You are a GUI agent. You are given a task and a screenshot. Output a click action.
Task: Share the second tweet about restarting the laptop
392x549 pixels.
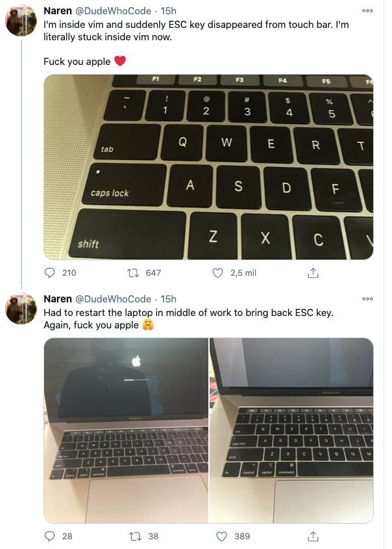pyautogui.click(x=313, y=536)
